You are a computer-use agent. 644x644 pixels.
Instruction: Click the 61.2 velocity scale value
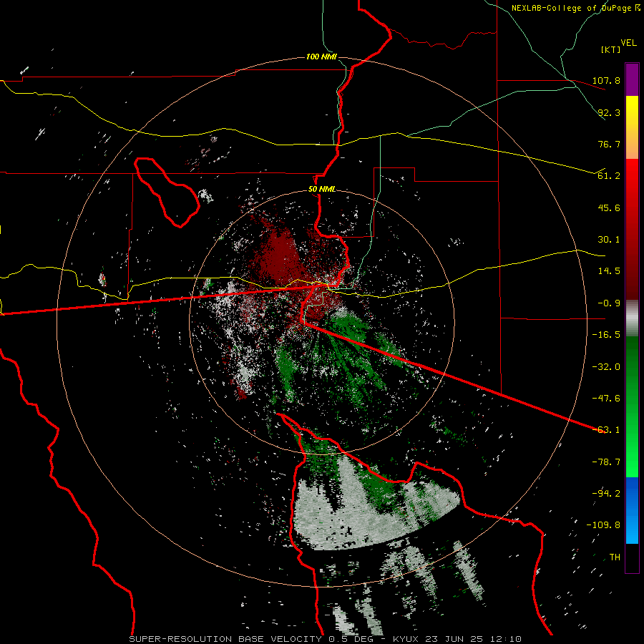coord(609,176)
